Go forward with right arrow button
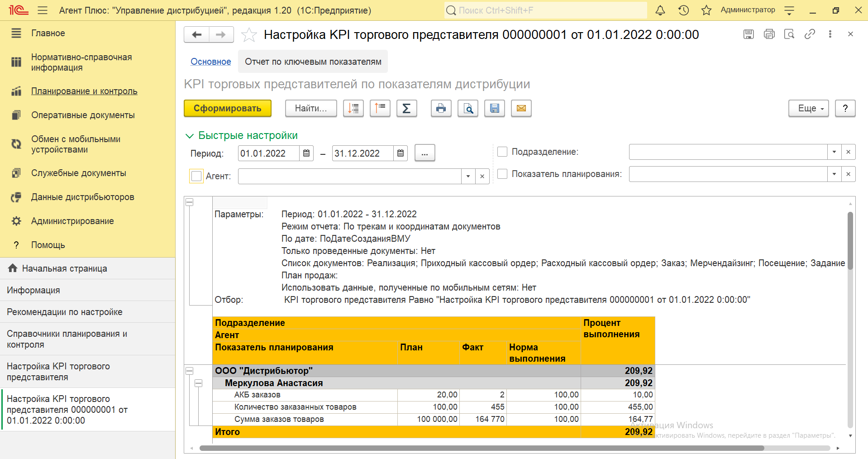This screenshot has width=868, height=459. click(221, 34)
